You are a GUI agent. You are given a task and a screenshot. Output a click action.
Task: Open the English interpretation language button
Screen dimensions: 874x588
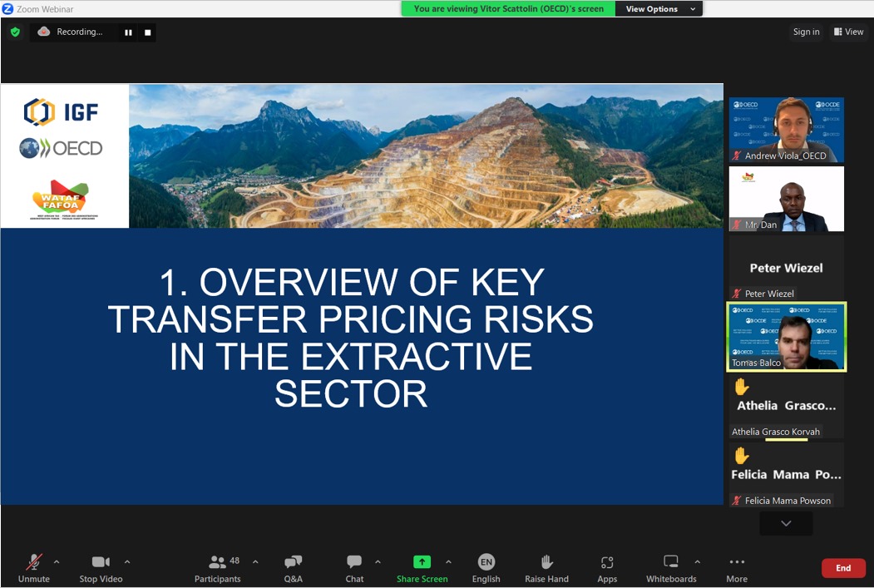pyautogui.click(x=486, y=569)
